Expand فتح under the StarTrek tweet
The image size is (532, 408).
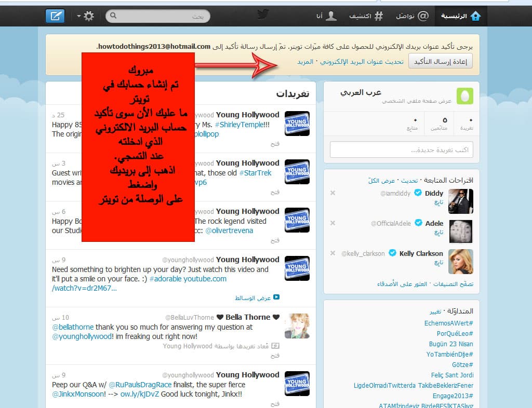[x=275, y=192]
